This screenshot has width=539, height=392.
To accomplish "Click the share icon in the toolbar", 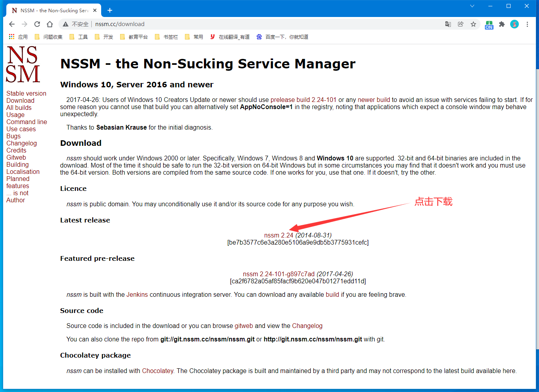I will [x=460, y=24].
